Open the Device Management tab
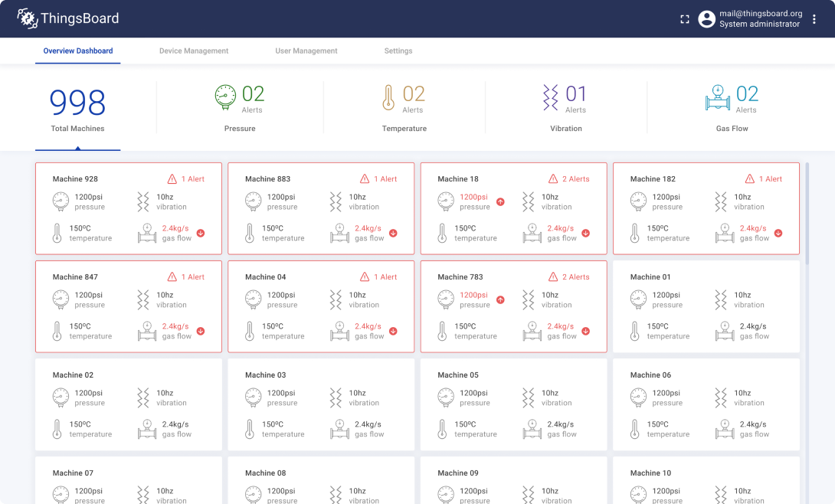Image resolution: width=835 pixels, height=504 pixels. (194, 51)
